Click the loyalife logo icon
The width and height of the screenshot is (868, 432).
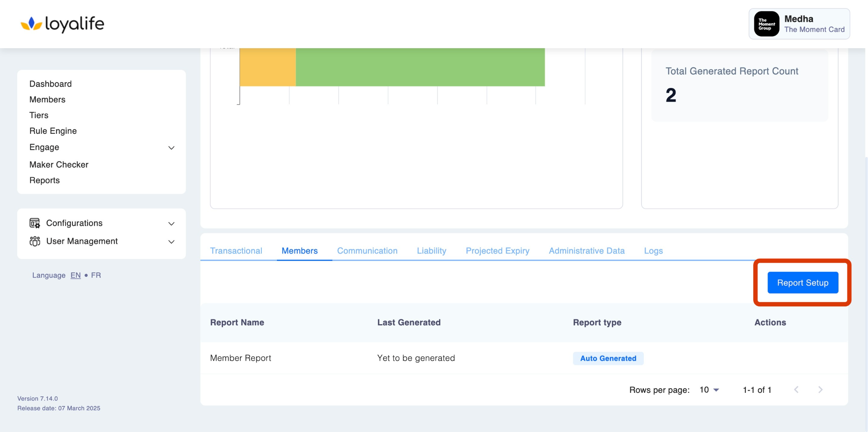click(31, 24)
